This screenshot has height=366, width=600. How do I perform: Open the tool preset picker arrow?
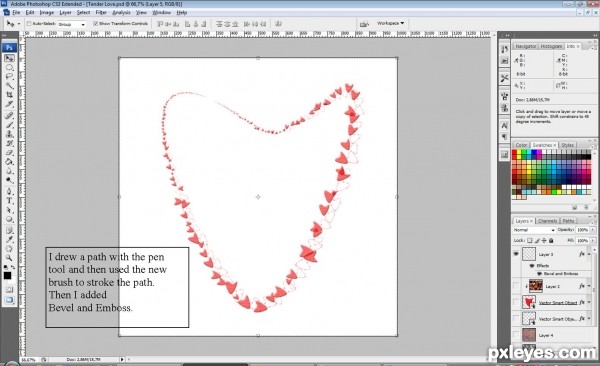pyautogui.click(x=19, y=24)
